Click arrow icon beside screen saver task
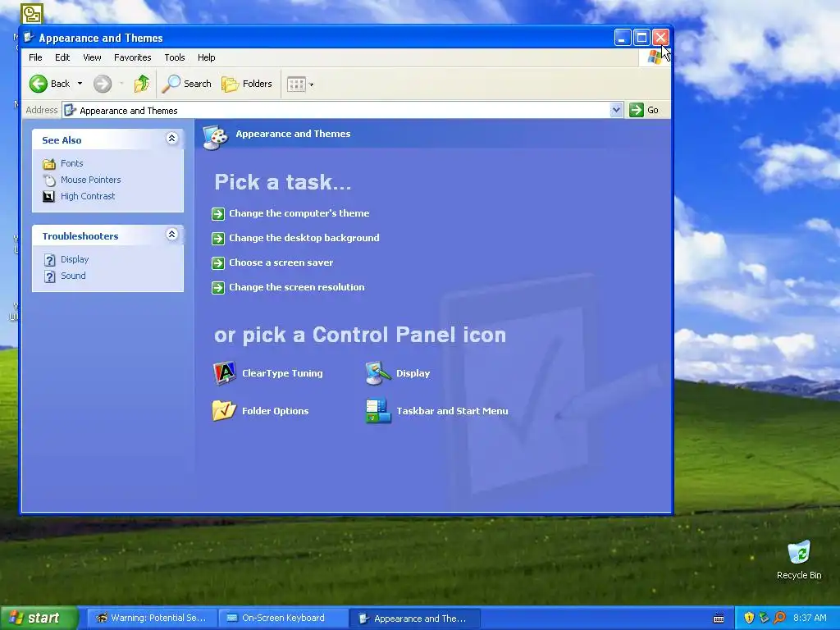This screenshot has width=840, height=630. pyautogui.click(x=218, y=263)
